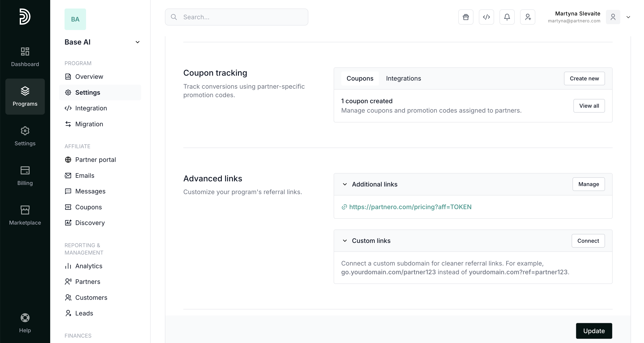
Task: Collapse the Custom links section
Action: tap(345, 241)
